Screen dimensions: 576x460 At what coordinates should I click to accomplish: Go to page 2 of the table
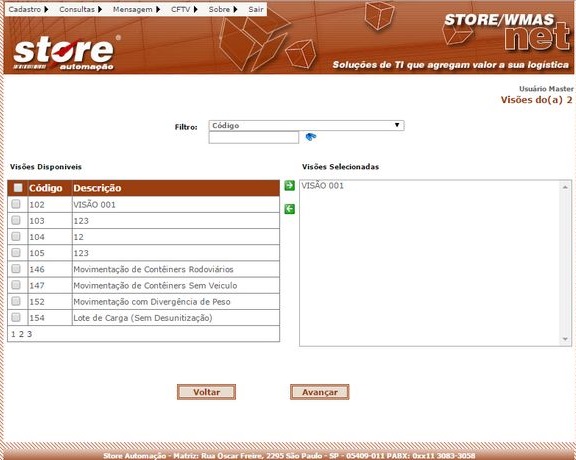(x=21, y=334)
